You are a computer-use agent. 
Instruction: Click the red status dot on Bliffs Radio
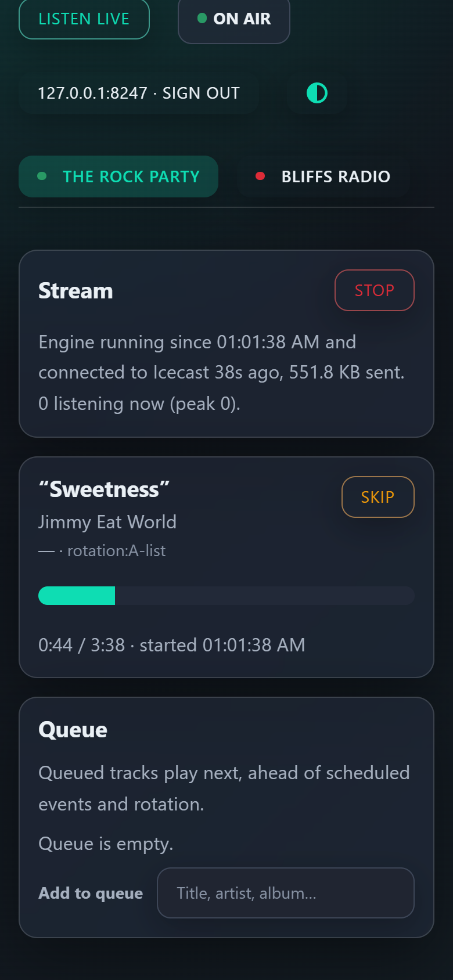(260, 176)
